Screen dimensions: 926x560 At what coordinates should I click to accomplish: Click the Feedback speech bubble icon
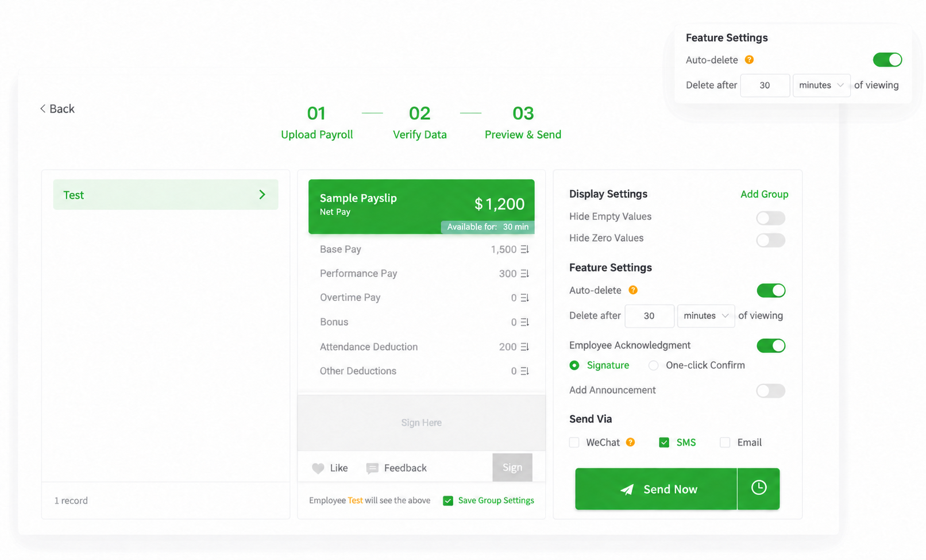[372, 468]
